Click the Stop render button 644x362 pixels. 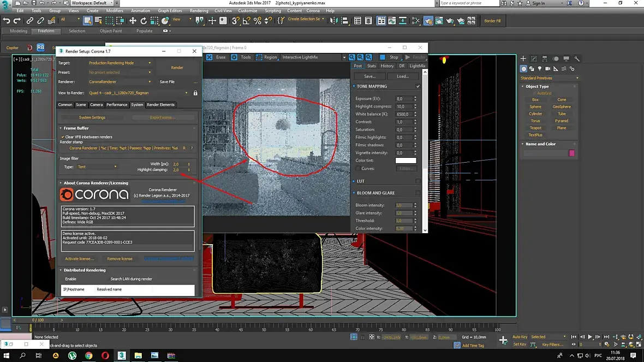pos(390,57)
